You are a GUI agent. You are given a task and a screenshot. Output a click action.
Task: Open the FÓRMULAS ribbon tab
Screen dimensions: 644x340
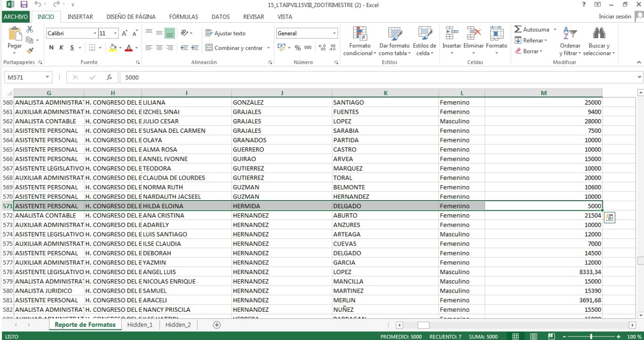tap(183, 17)
